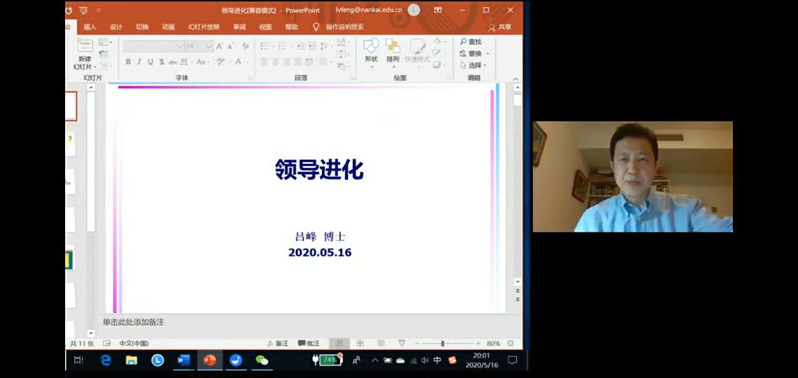Open WeChat from the taskbar
This screenshot has height=378, width=798.
pyautogui.click(x=262, y=360)
